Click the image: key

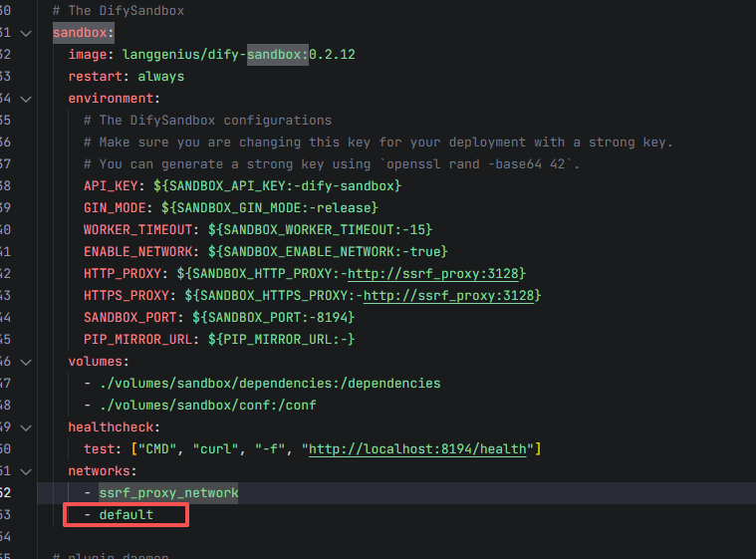pos(91,55)
